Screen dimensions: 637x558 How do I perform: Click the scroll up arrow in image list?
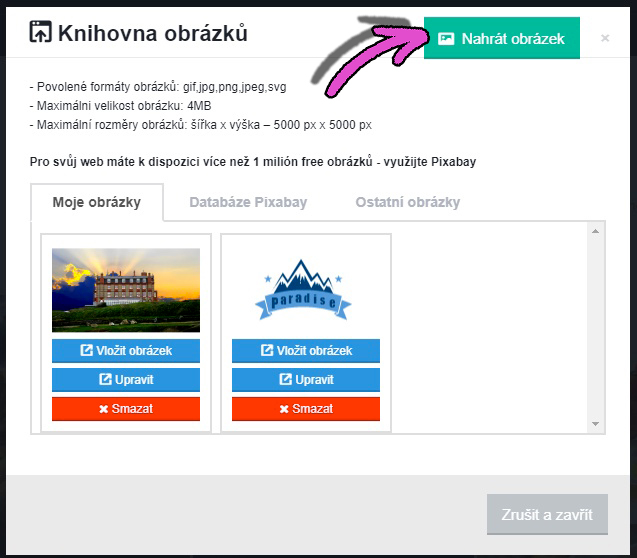[x=596, y=231]
